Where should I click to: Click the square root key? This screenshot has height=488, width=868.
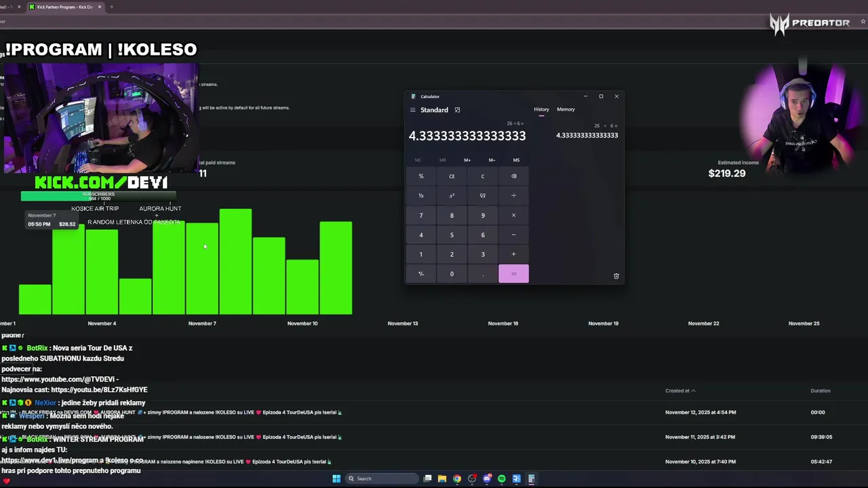(x=483, y=196)
